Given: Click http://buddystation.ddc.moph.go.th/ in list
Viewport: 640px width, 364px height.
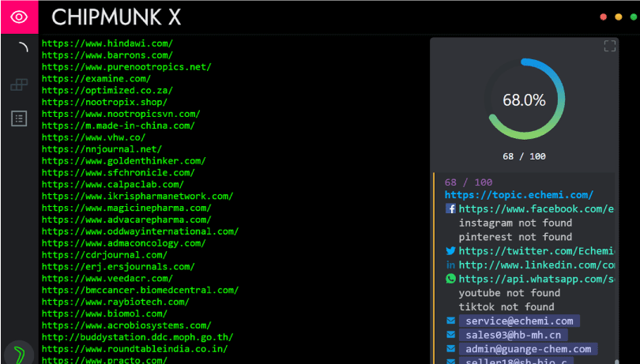Looking at the screenshot, I should 137,338.
